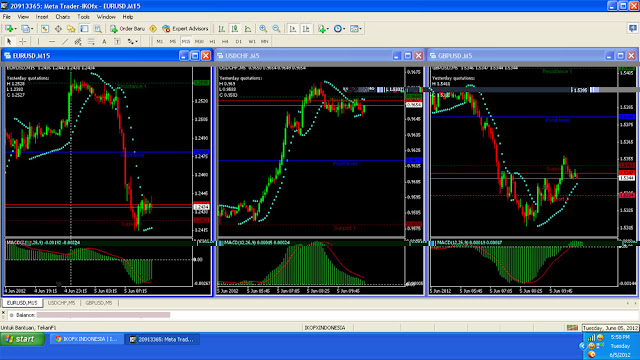Switch to Candlesticks chart display
Screen dimensions: 640x360
click(235, 29)
